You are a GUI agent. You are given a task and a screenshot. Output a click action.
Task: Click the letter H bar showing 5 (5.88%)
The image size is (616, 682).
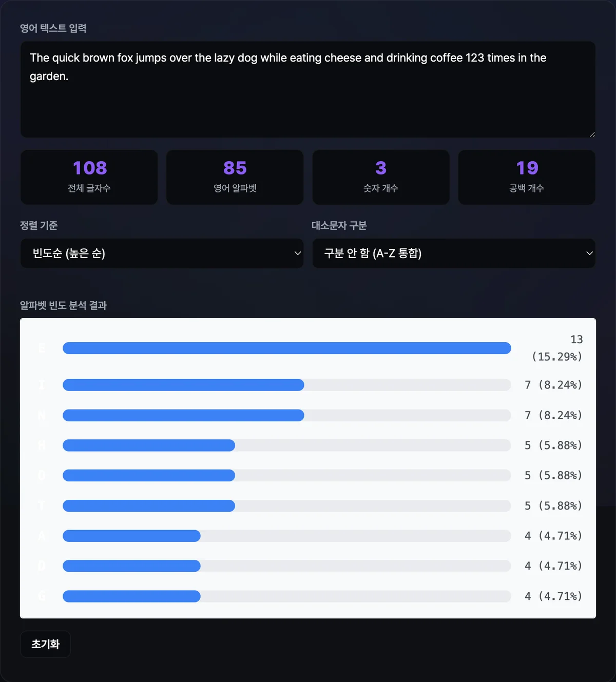[286, 445]
